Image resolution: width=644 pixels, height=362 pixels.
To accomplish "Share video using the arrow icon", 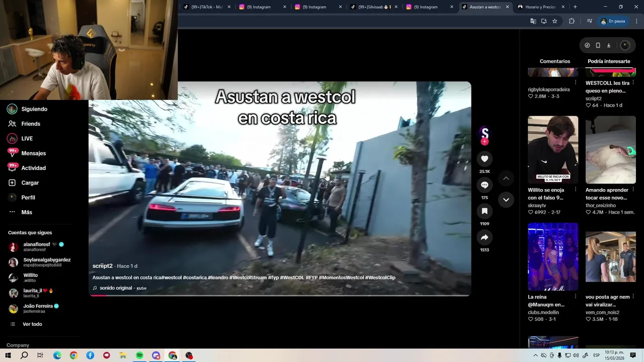I will pos(485,237).
